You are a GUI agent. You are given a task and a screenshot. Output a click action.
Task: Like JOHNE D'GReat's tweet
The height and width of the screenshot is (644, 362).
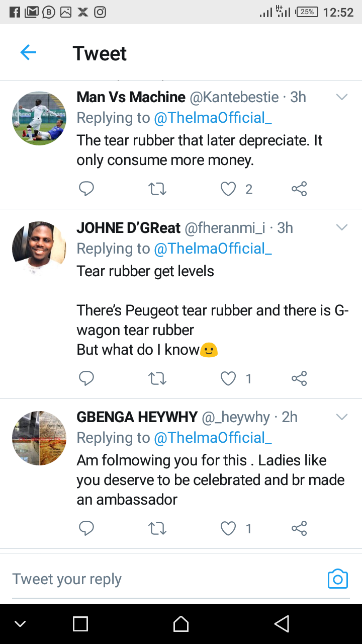coord(229,378)
